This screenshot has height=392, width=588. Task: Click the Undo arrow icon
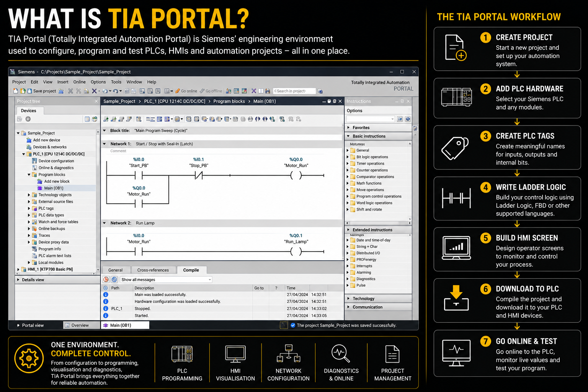point(105,91)
